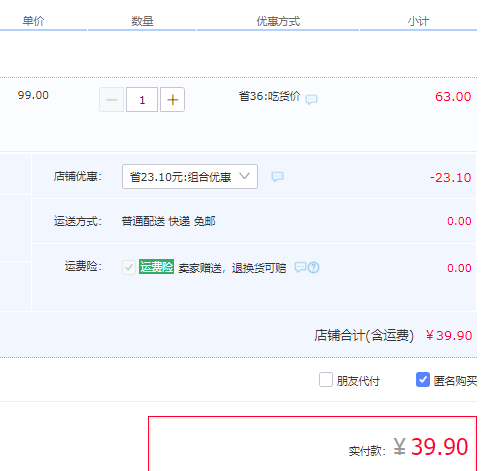Click the 小计 column header

tap(418, 21)
